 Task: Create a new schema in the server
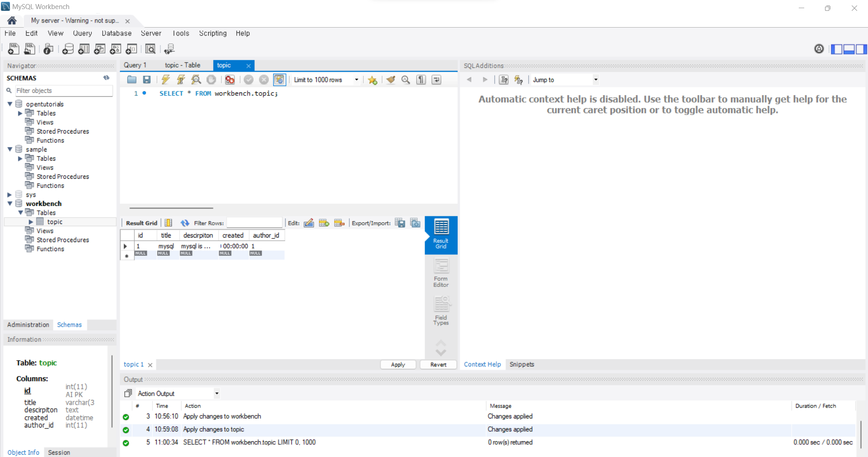[68, 49]
